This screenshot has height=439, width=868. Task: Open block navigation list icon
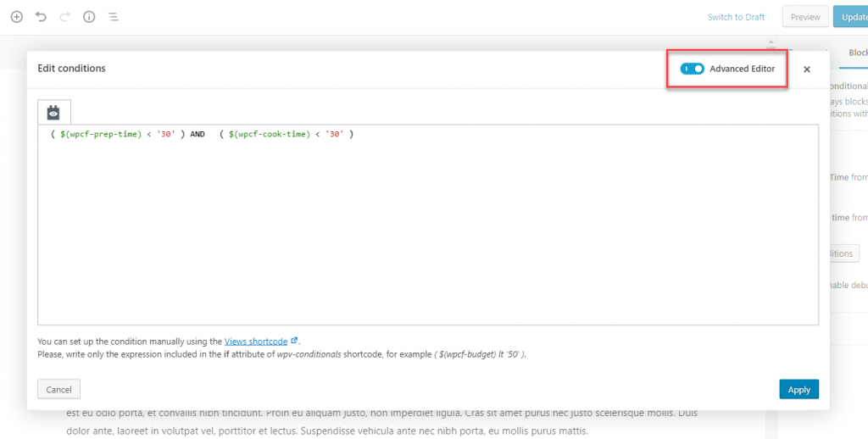[x=113, y=17]
